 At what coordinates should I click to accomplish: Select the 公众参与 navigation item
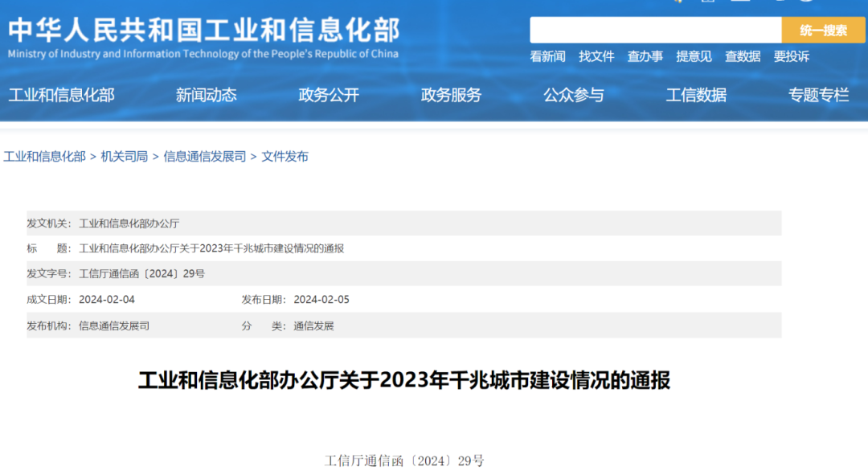coord(573,95)
